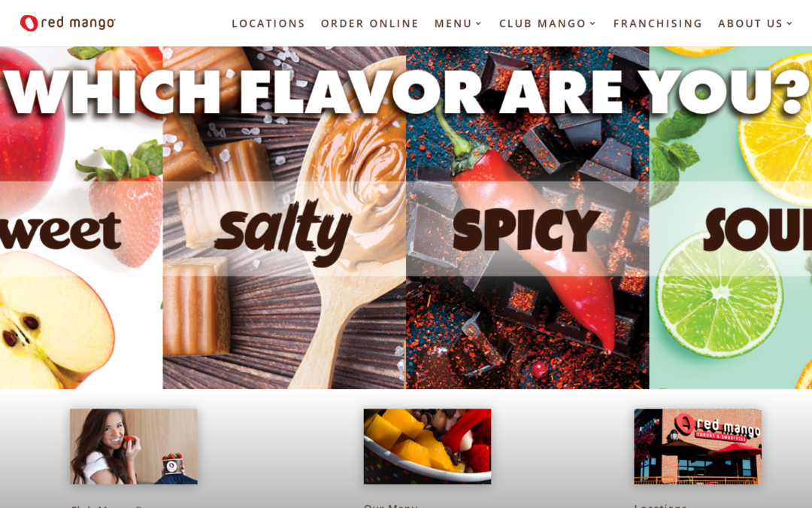Click the Which Flavor Are You headline
812x508 pixels.
(406, 93)
